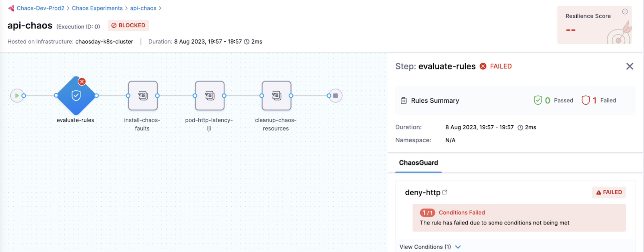Navigate to api-chaos breadcrumb link
Viewport: 644px width, 252px height.
click(143, 8)
